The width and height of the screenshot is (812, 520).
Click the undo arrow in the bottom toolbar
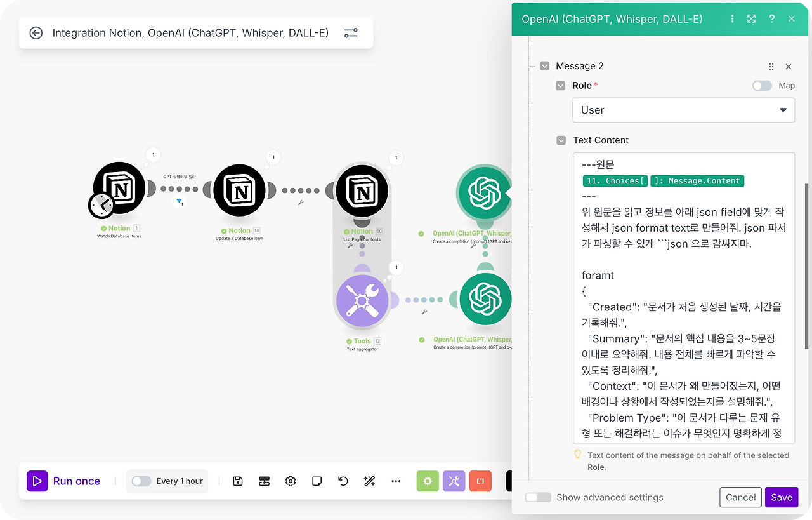pos(343,481)
